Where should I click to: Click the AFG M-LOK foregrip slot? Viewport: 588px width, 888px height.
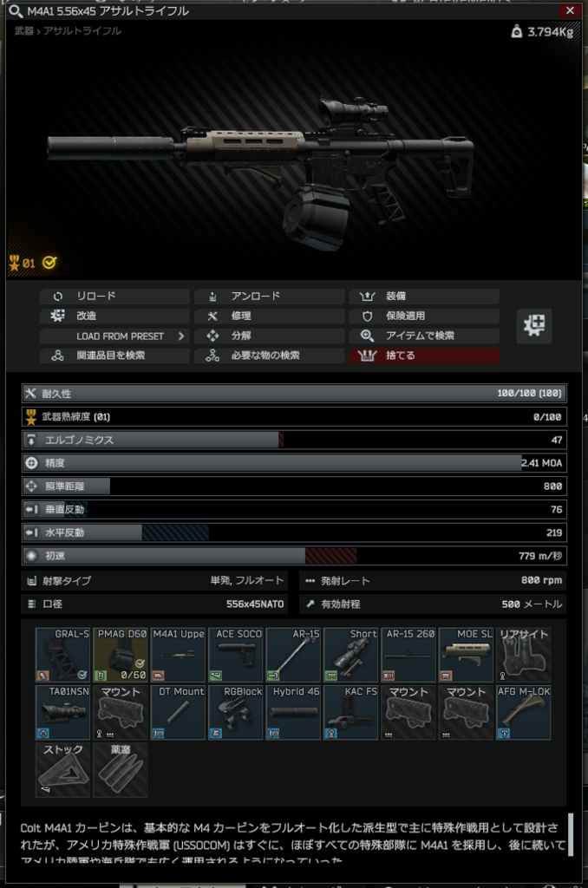click(524, 713)
